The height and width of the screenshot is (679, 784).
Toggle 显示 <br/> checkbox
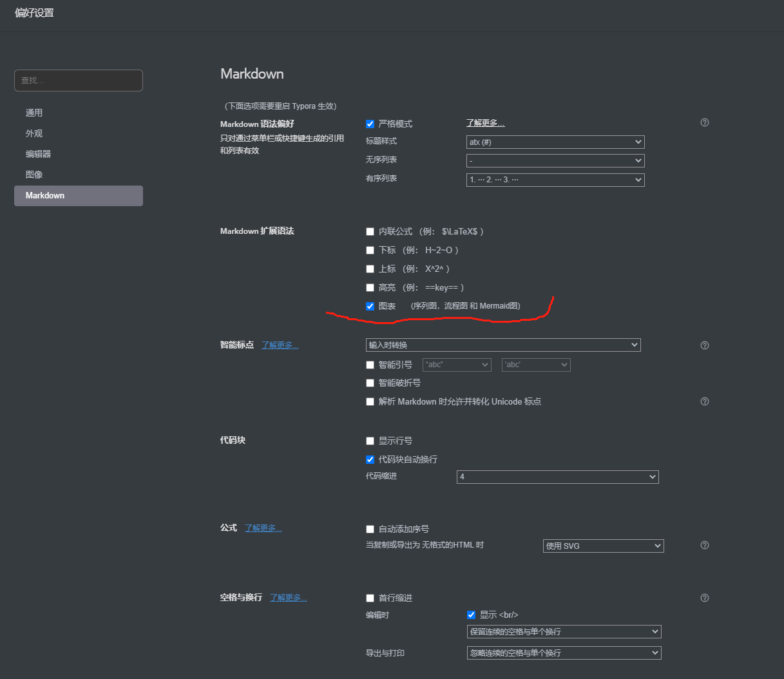coord(471,615)
